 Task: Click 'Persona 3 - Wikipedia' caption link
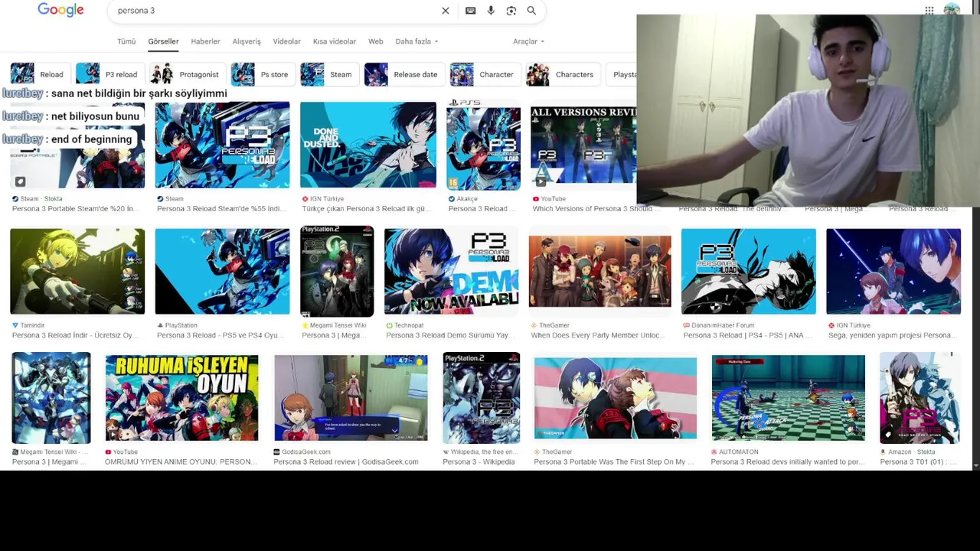[479, 462]
